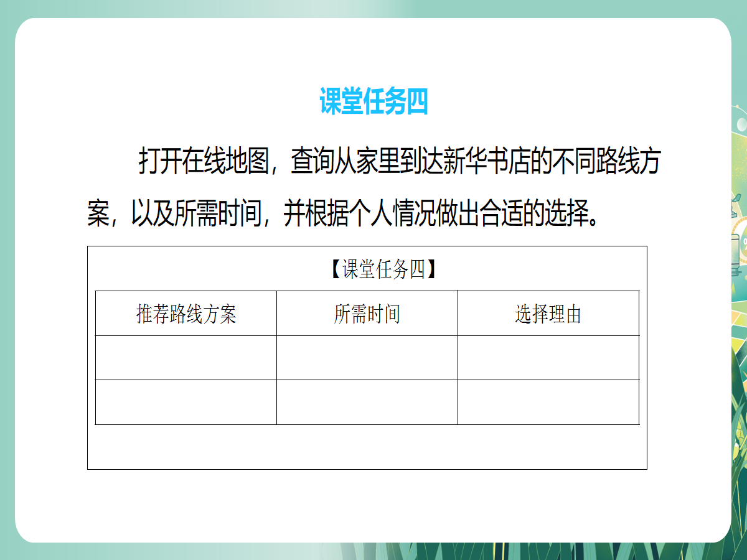Click the blue heading 课堂任务四
Viewport: 747px width, 560px height.
point(374,101)
